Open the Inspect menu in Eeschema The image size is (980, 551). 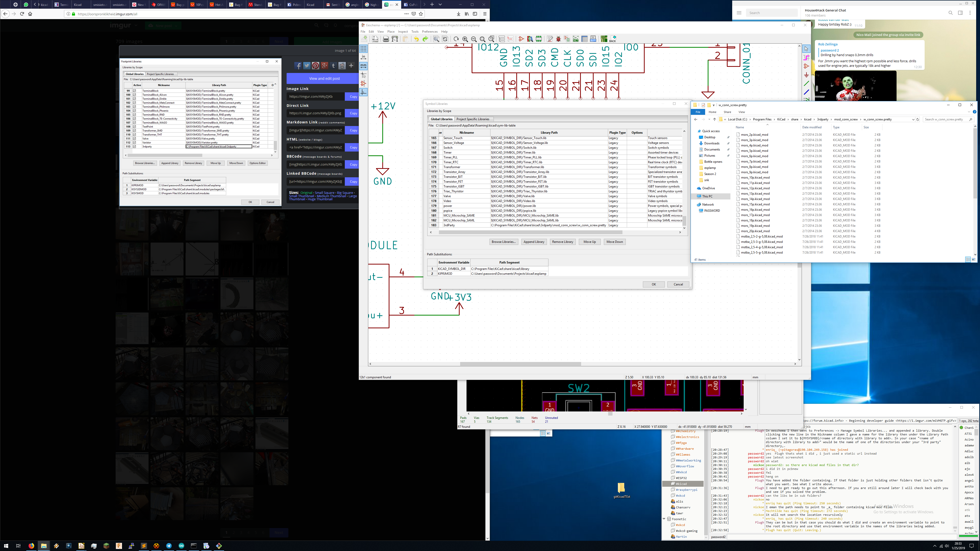(403, 32)
